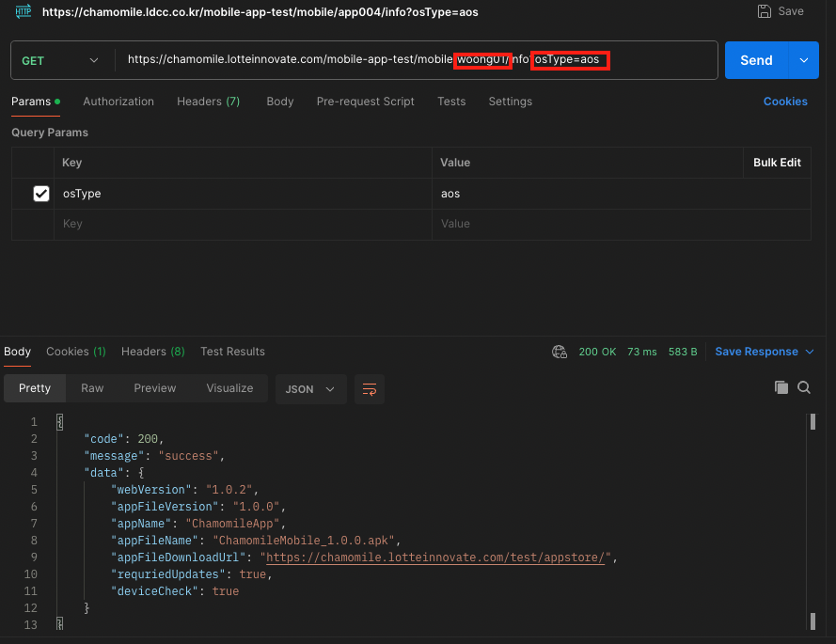This screenshot has width=836, height=644.
Task: Click the appFileDownloadUrl link in response
Action: (x=438, y=558)
